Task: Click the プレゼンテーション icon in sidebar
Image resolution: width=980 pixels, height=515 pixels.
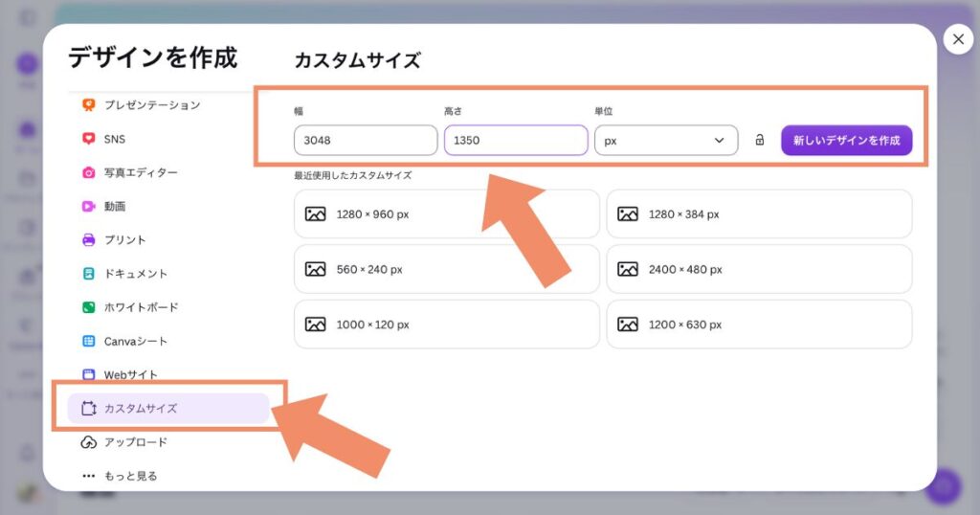Action: pos(89,105)
